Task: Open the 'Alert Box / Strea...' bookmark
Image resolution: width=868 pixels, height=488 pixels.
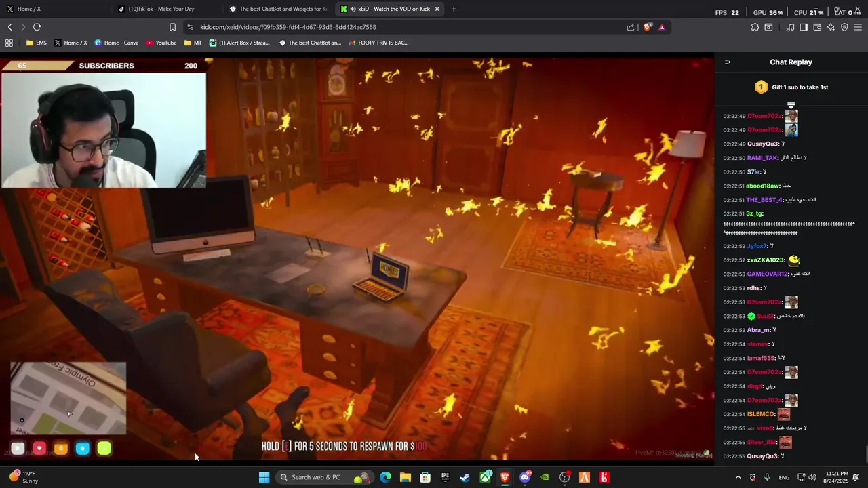Action: 239,43
